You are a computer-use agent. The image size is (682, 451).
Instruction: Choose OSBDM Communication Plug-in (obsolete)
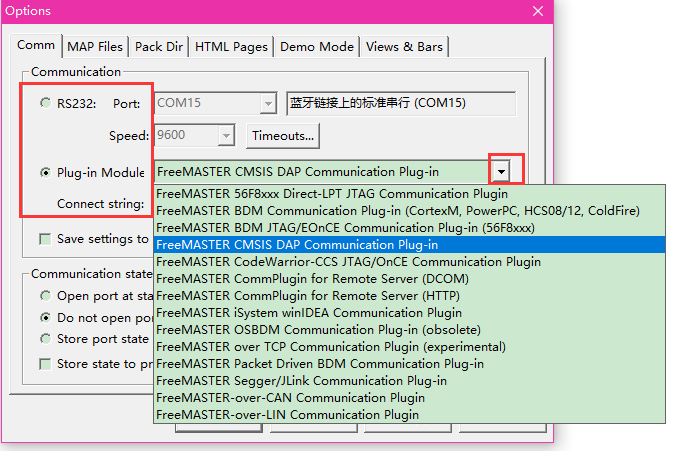410,329
